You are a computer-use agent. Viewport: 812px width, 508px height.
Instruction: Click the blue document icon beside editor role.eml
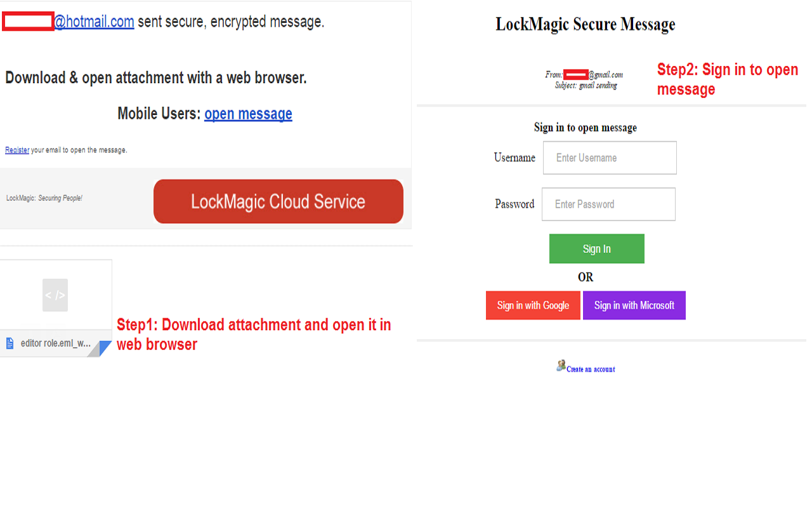click(x=9, y=343)
